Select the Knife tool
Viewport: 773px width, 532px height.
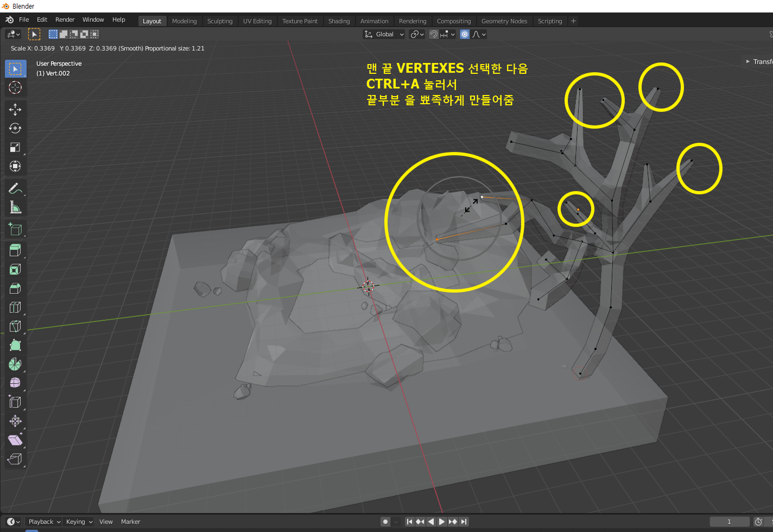click(x=15, y=326)
